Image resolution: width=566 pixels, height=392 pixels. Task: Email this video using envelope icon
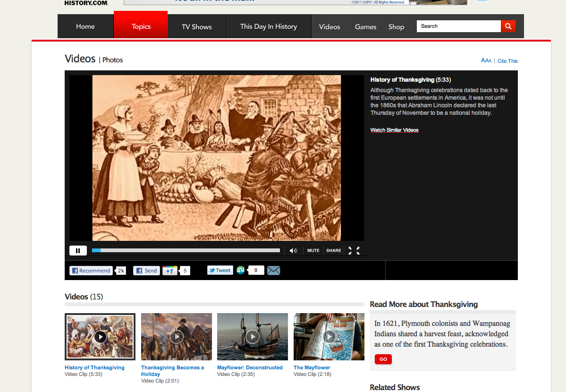point(274,270)
